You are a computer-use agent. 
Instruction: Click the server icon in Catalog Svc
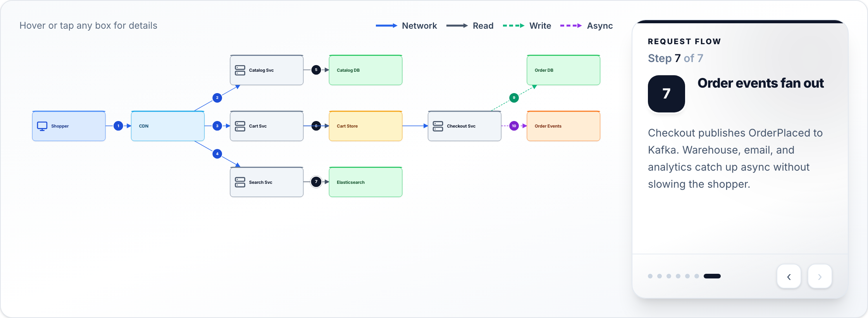240,70
